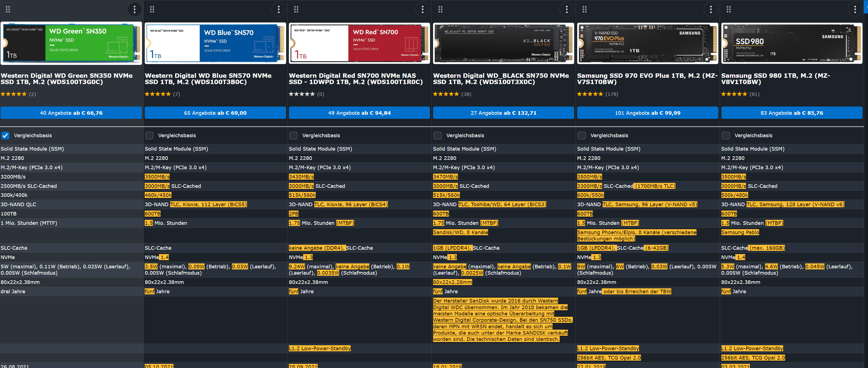Grab drag handle of WD Green SN350 column
Viewport: 868px width, 368px height.
pos(8,9)
